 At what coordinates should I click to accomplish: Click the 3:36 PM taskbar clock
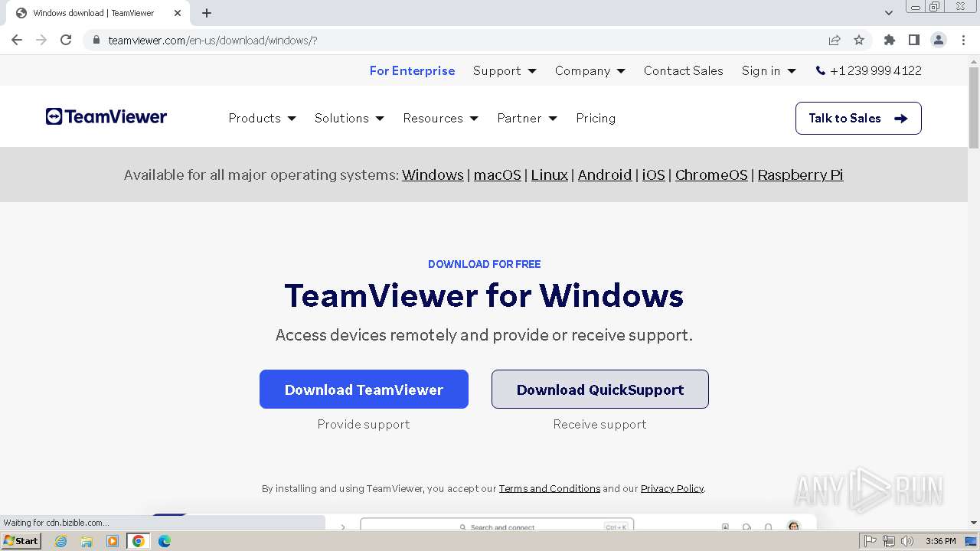click(x=940, y=541)
